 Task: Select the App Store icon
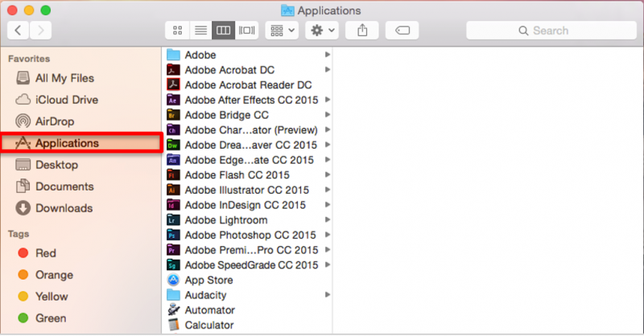click(x=173, y=280)
